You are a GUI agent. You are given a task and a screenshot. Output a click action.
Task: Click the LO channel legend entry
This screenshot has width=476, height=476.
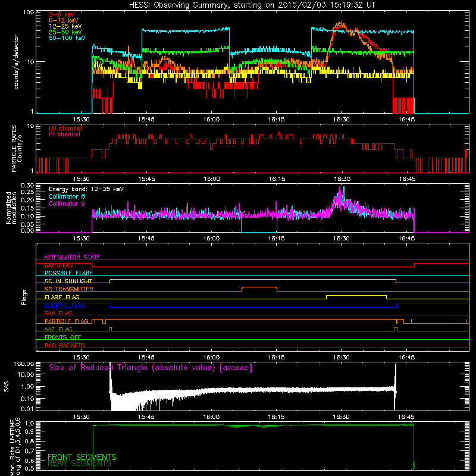[x=65, y=128]
